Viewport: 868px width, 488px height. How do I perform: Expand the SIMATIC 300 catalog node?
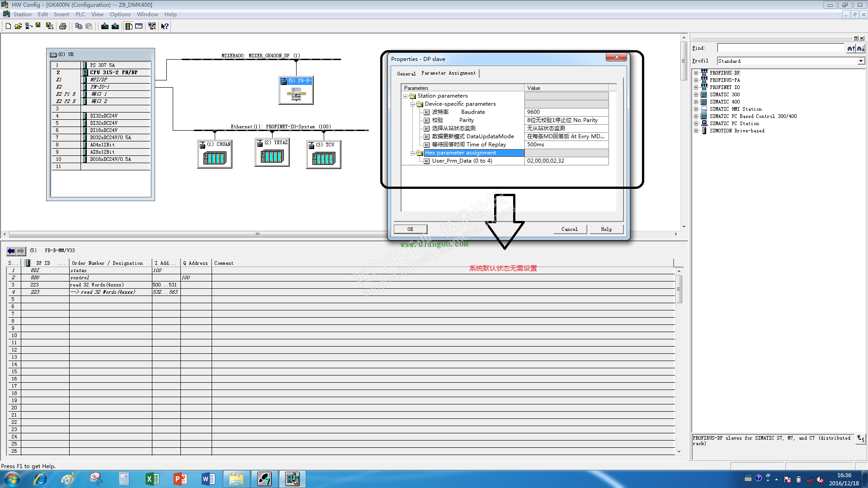coord(696,94)
